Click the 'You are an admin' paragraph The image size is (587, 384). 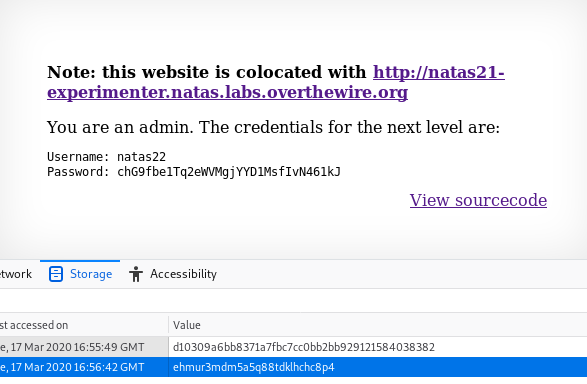273,127
